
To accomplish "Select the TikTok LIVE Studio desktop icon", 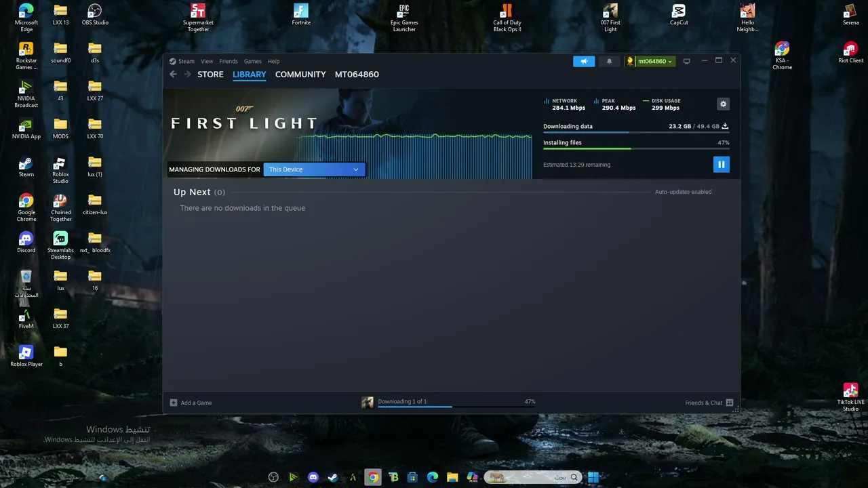I will coord(850,397).
